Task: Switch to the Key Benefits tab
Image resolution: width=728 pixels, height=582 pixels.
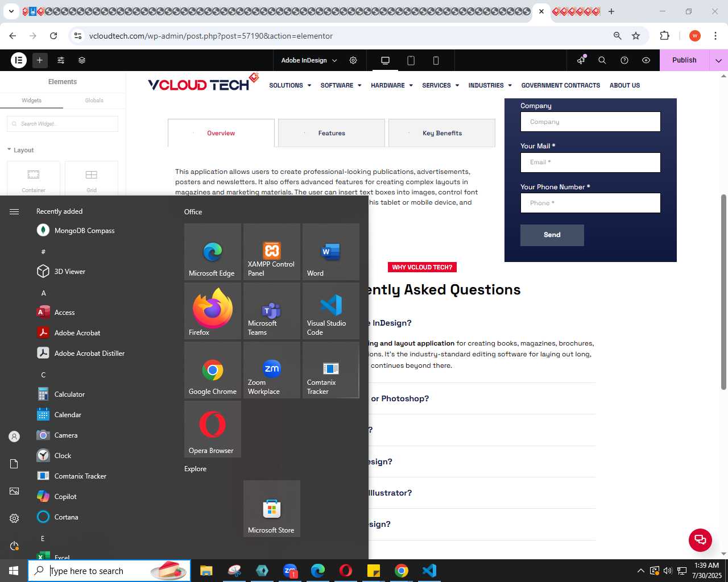Action: point(442,133)
